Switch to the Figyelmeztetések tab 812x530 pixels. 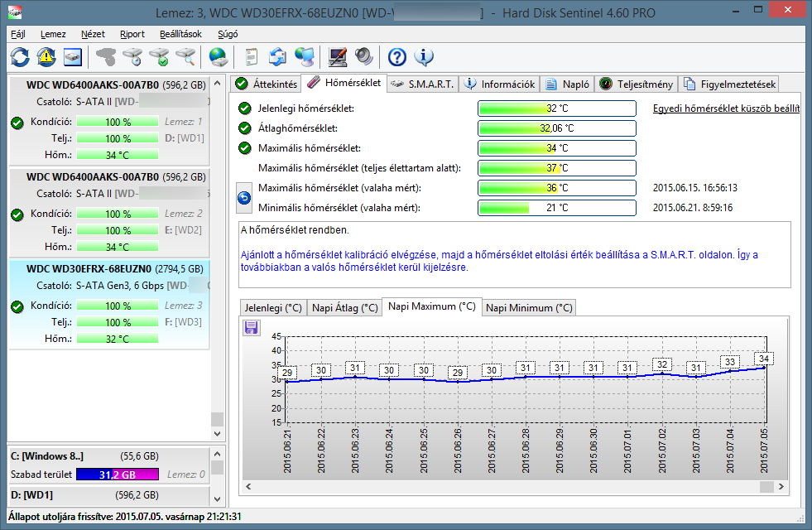point(729,84)
